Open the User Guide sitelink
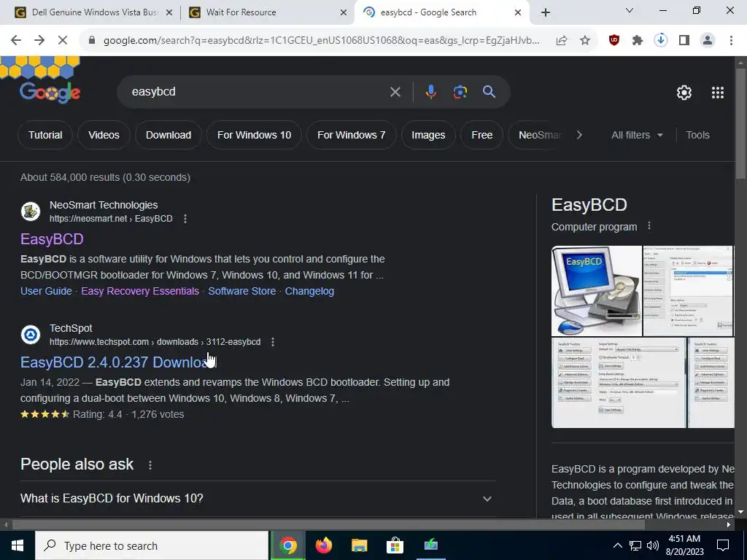 coord(46,291)
